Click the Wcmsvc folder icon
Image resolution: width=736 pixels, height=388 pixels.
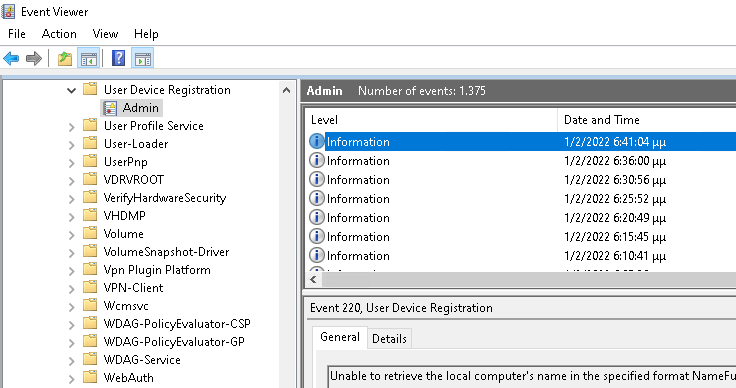[x=90, y=305]
